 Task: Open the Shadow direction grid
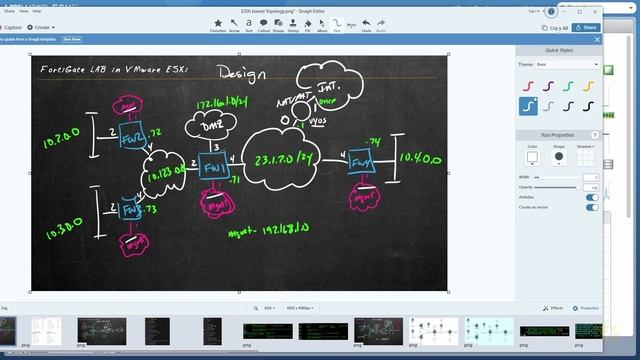(585, 158)
